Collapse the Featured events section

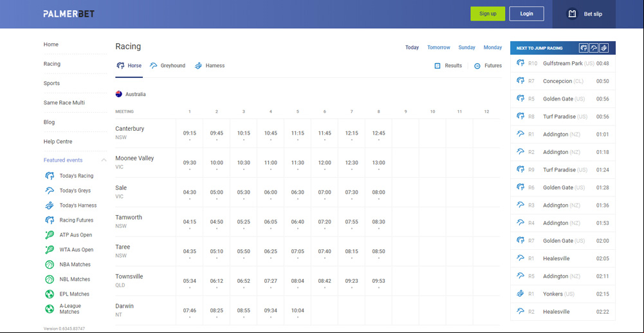(104, 160)
